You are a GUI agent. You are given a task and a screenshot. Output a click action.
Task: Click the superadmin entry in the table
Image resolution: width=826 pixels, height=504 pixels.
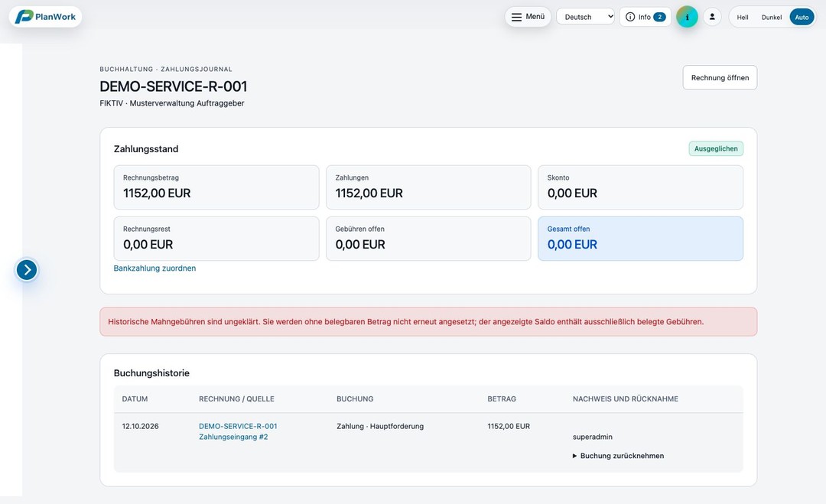pos(593,437)
